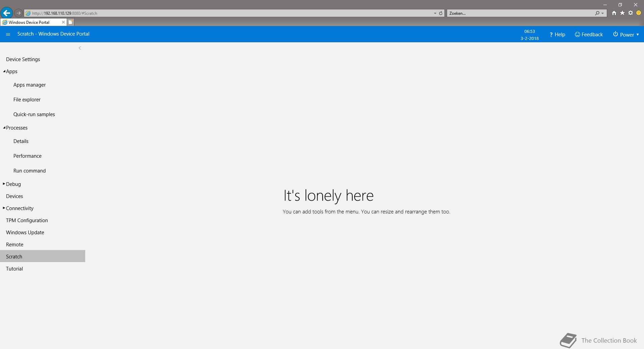The width and height of the screenshot is (644, 349).
Task: Open Remote page
Action: click(x=15, y=245)
